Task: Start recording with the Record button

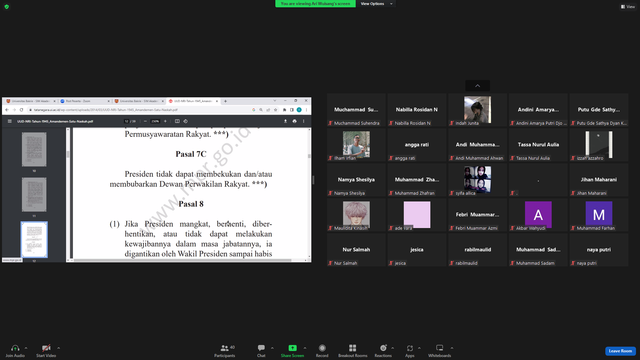Action: click(x=322, y=351)
